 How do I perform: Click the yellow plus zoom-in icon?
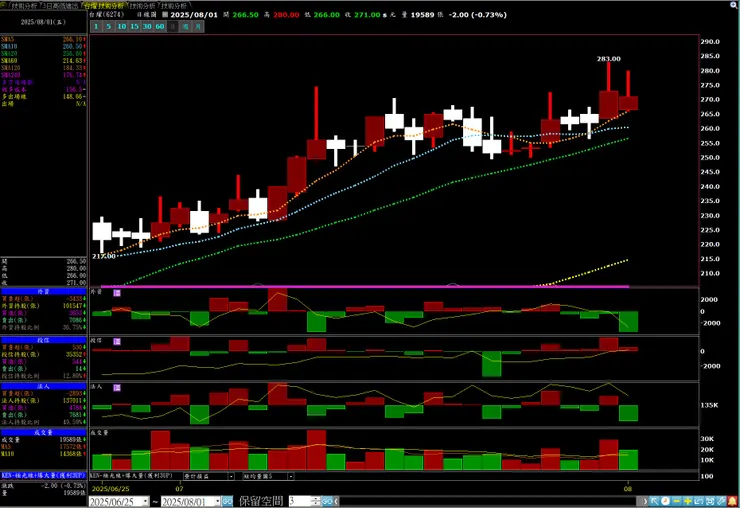pos(688,501)
